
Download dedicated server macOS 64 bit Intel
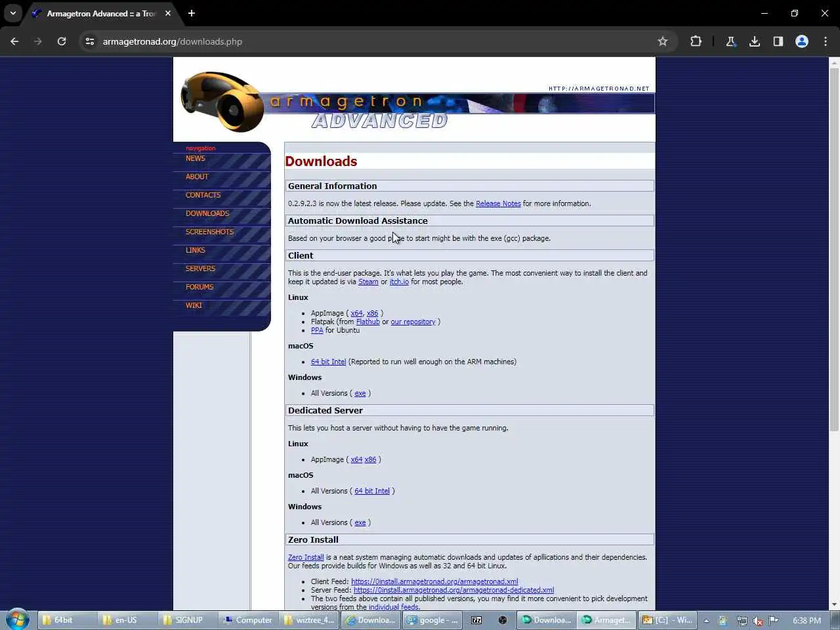pos(372,491)
